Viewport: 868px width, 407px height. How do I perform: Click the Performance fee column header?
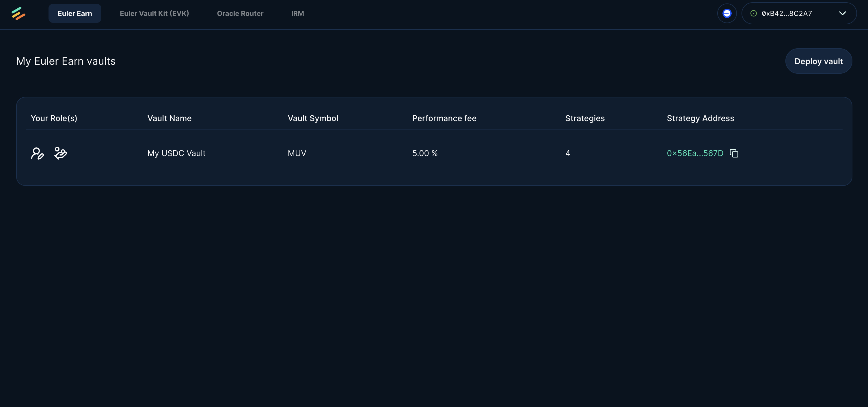(444, 118)
